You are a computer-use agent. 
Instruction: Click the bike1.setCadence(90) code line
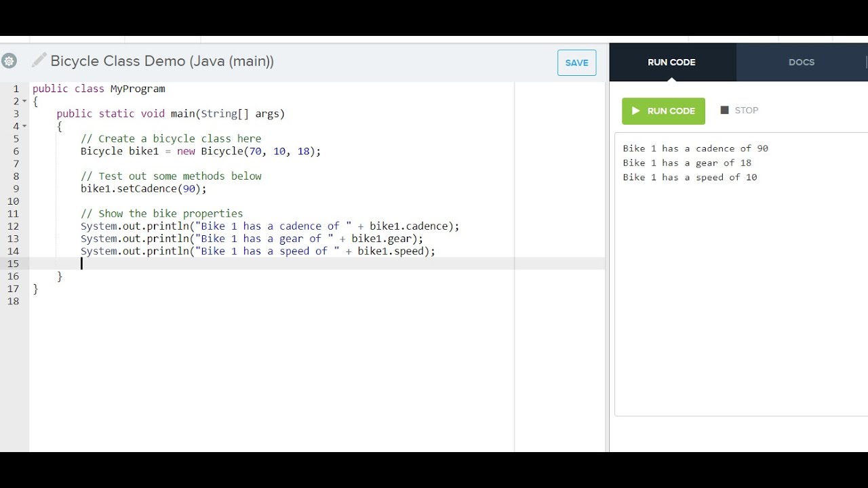[x=143, y=188]
